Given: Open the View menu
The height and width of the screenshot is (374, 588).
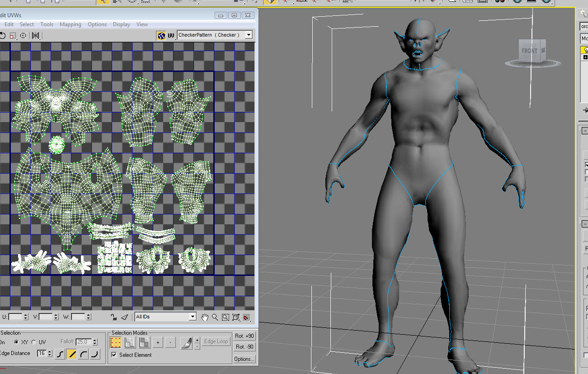Looking at the screenshot, I should coord(142,24).
